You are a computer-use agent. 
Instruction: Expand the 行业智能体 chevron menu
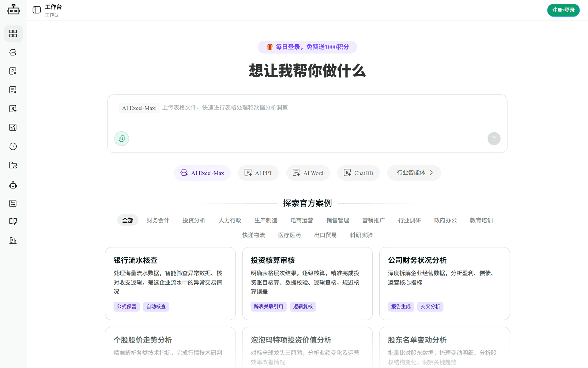(x=414, y=173)
